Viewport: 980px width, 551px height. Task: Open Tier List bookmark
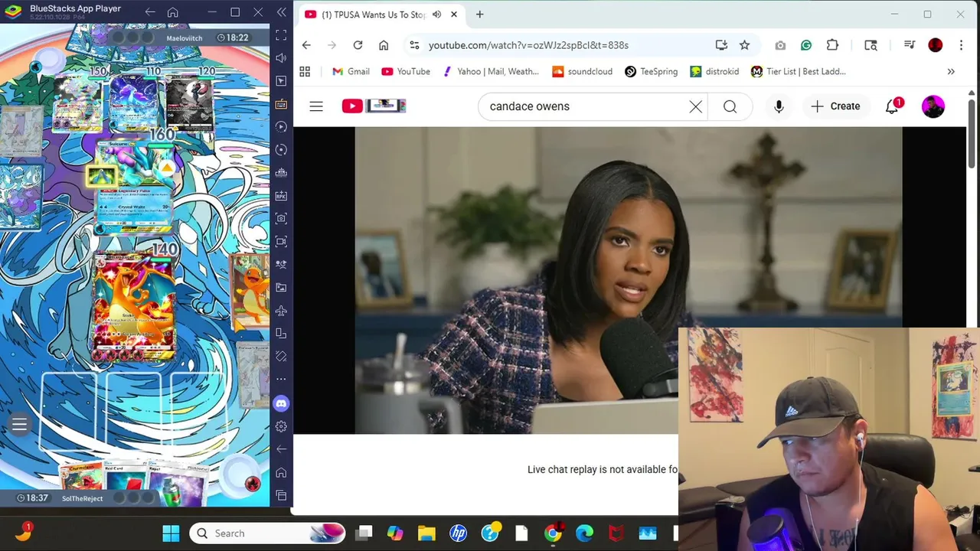[x=799, y=71]
